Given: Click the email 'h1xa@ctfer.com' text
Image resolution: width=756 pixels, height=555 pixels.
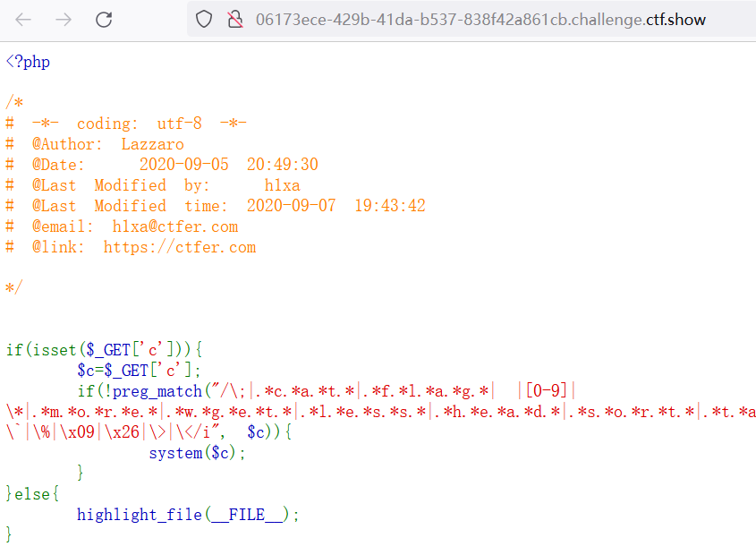Looking at the screenshot, I should click(175, 226).
